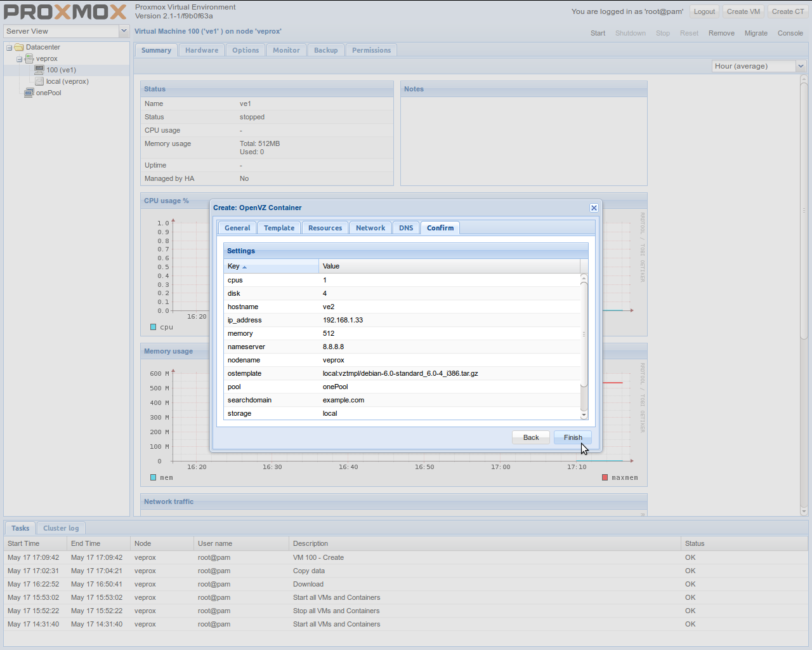Viewport: 812px width, 650px height.
Task: Click the VM icon beside '100 (ve1)'
Action: [38, 70]
